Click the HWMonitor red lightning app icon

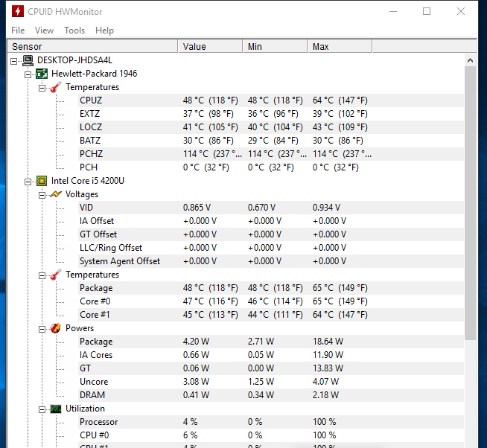[18, 11]
